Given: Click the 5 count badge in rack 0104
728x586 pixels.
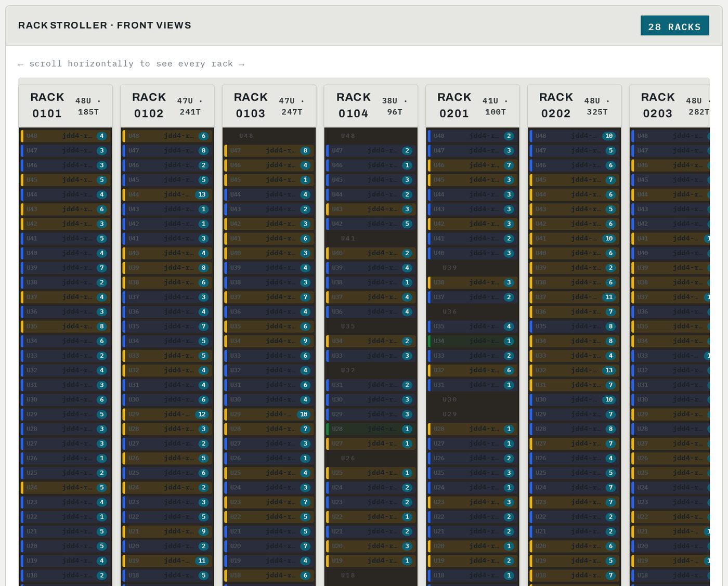Looking at the screenshot, I should [x=407, y=224].
